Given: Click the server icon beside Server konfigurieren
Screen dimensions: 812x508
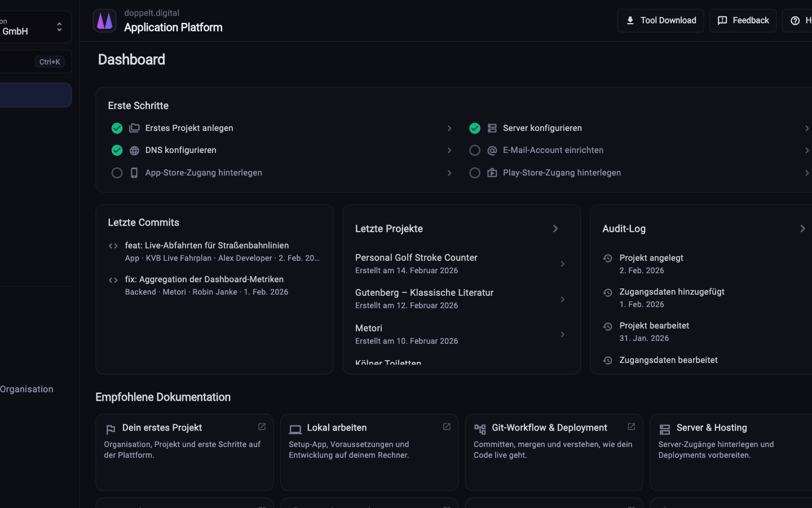Looking at the screenshot, I should (492, 128).
